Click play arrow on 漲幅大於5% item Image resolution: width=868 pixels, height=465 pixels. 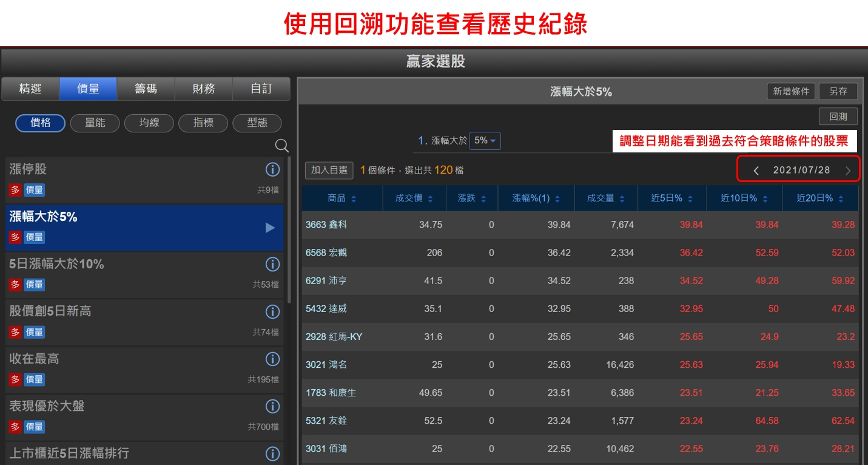(x=270, y=228)
